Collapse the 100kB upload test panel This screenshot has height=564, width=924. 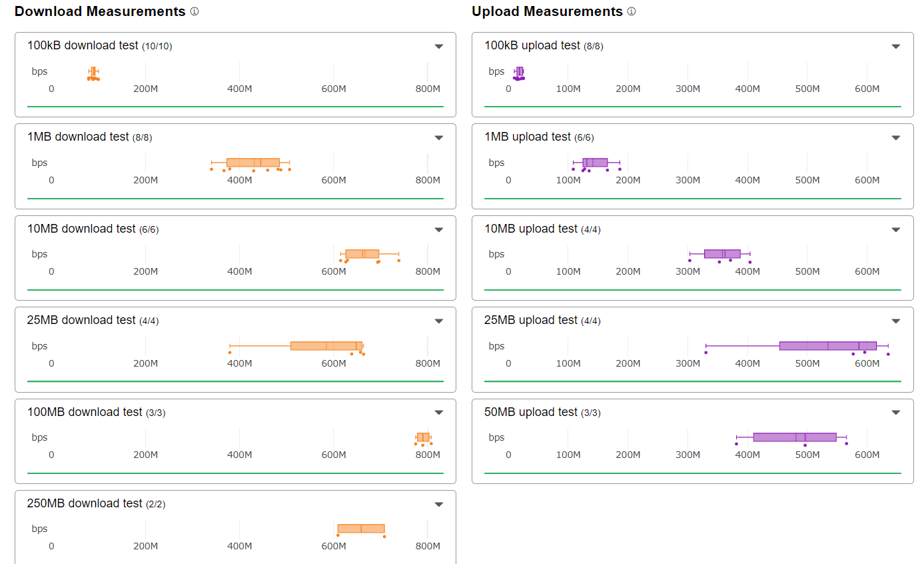point(896,46)
